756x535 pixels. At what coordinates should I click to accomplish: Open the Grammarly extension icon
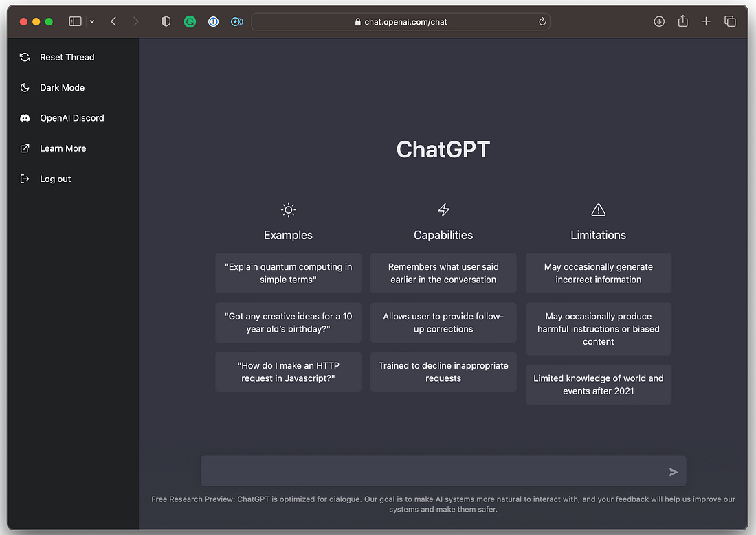tap(190, 21)
